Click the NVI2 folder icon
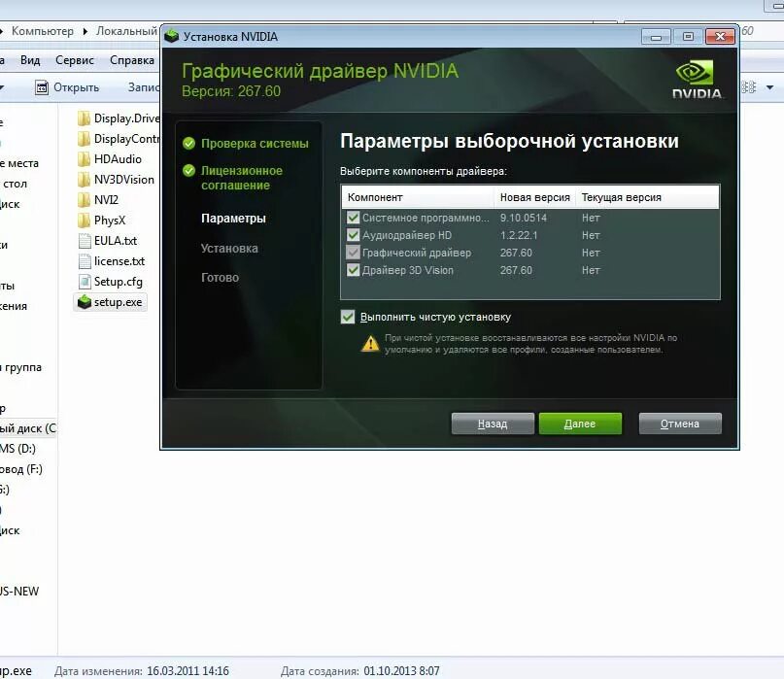This screenshot has width=784, height=679. pos(84,200)
